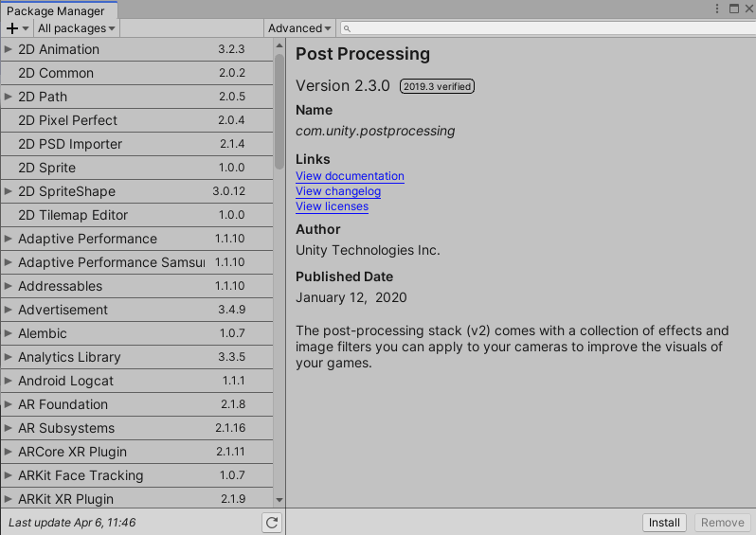The image size is (756, 535).
Task: Expand the Adaptive Performance package arrow
Action: pos(8,239)
